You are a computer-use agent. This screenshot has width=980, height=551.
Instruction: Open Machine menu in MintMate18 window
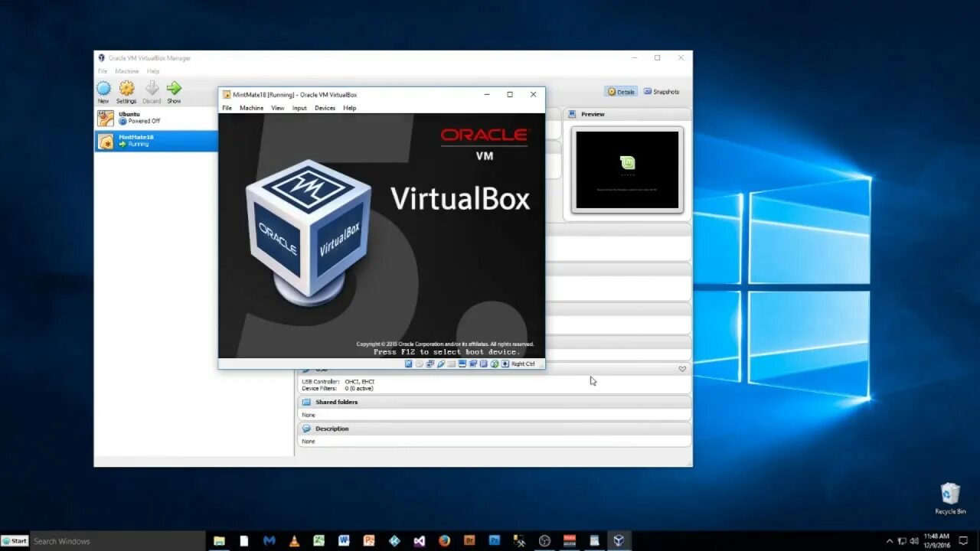pos(251,108)
